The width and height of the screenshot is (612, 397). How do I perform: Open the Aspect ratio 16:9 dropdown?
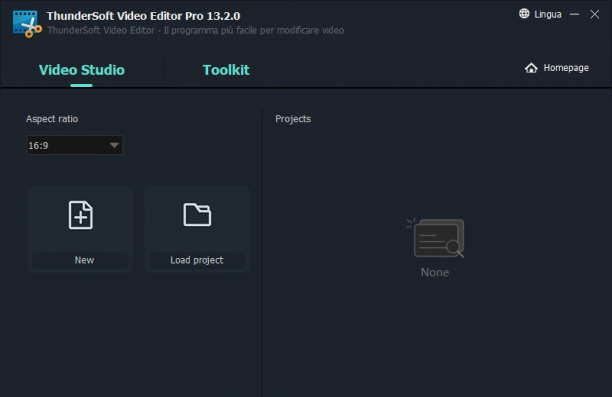pyautogui.click(x=75, y=145)
